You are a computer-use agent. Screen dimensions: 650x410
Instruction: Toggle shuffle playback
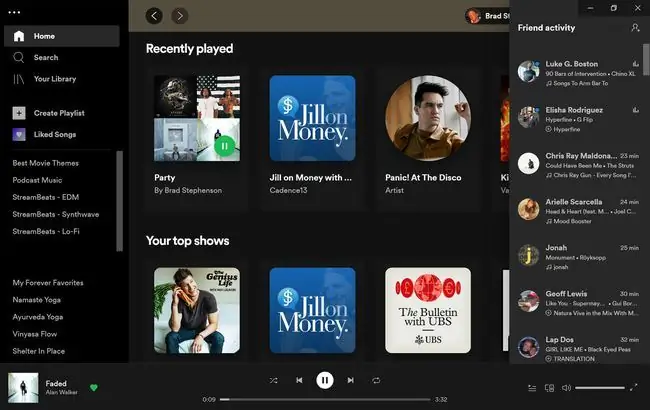tap(274, 380)
